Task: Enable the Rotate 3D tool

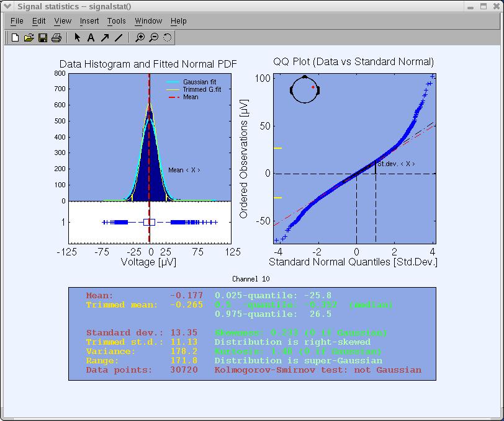Action: (168, 38)
